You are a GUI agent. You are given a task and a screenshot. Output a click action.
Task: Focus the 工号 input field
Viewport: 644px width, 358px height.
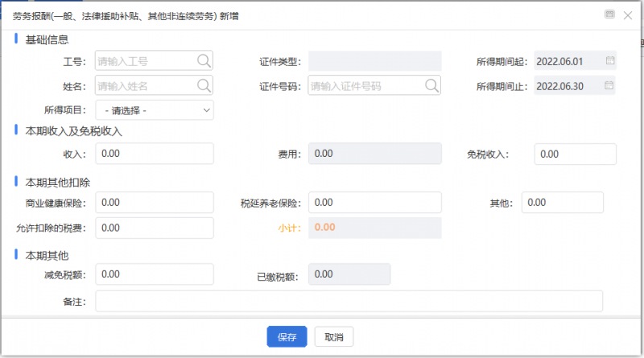(145, 61)
